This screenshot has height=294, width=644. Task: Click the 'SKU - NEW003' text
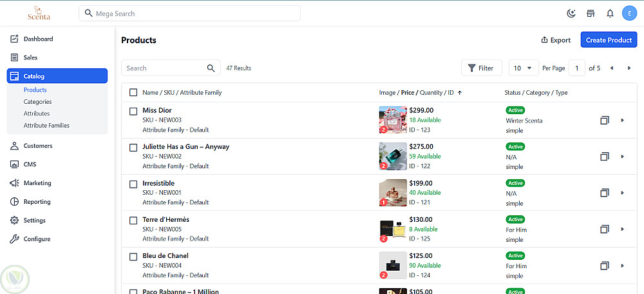coord(162,120)
